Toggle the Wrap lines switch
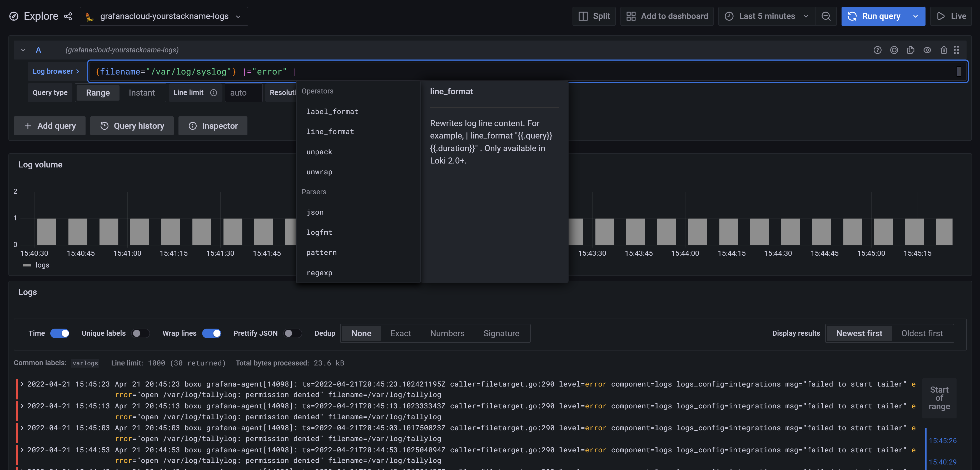The image size is (980, 470). (x=212, y=333)
